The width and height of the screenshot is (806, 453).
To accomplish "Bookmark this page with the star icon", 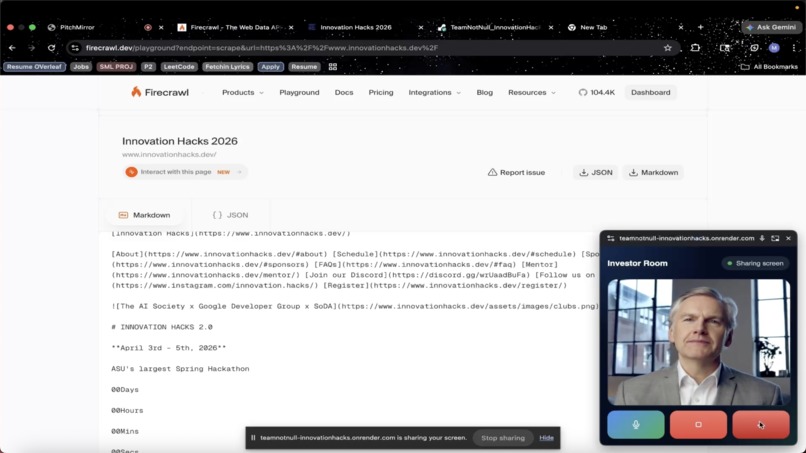I will click(667, 48).
